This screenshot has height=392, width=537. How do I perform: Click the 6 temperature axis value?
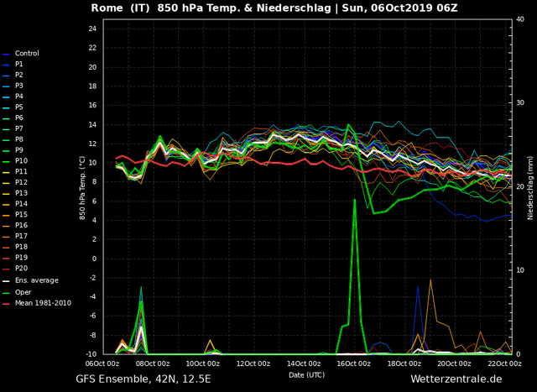pyautogui.click(x=95, y=201)
